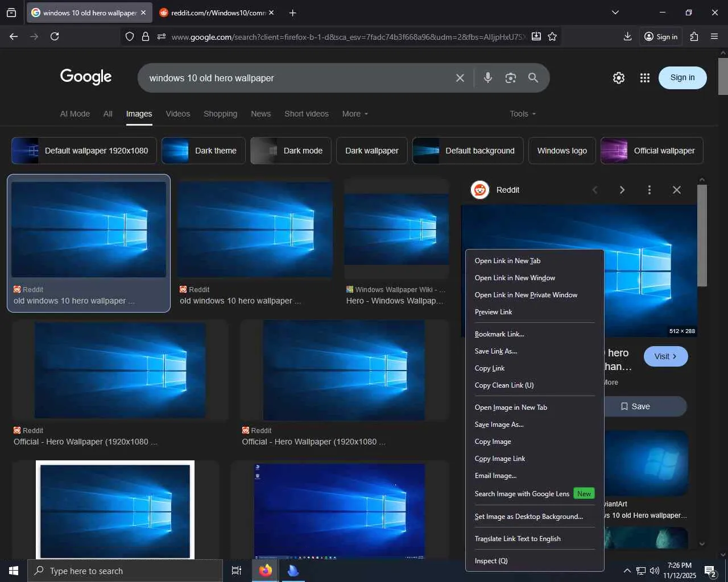The height and width of the screenshot is (582, 728).
Task: Switch to the News results tab
Action: (261, 114)
